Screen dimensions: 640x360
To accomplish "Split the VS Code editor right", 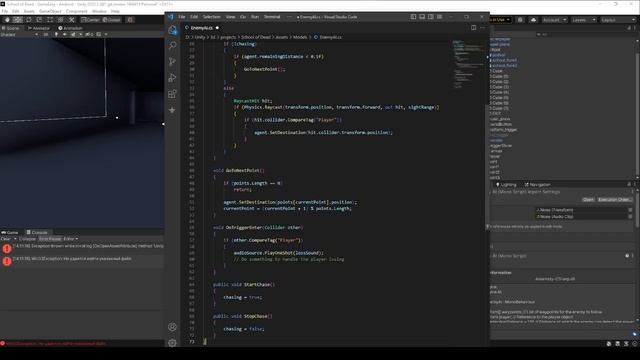I will 473,28.
